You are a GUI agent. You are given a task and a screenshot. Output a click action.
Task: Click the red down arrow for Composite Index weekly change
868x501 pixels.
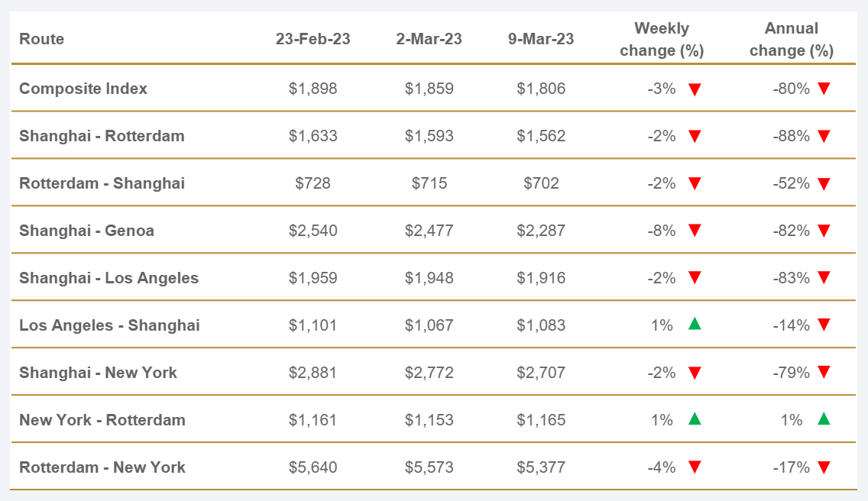pyautogui.click(x=695, y=89)
